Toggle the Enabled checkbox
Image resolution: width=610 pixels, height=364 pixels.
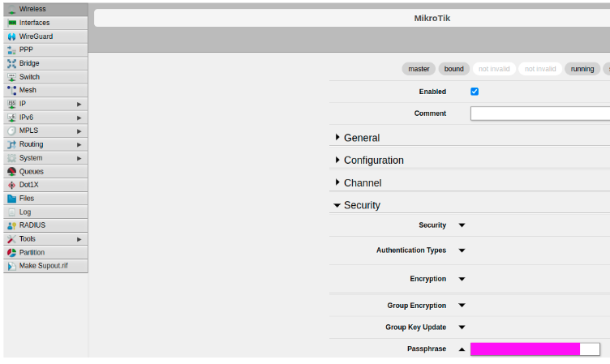[475, 92]
